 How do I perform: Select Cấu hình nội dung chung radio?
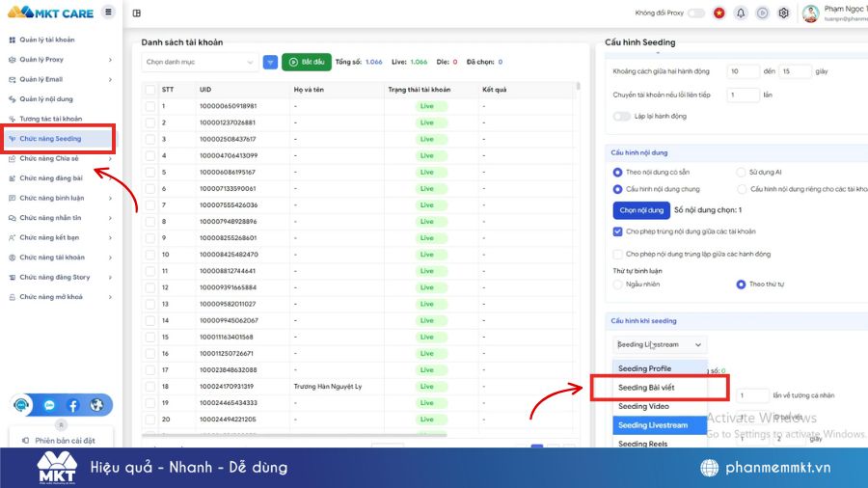tap(618, 189)
